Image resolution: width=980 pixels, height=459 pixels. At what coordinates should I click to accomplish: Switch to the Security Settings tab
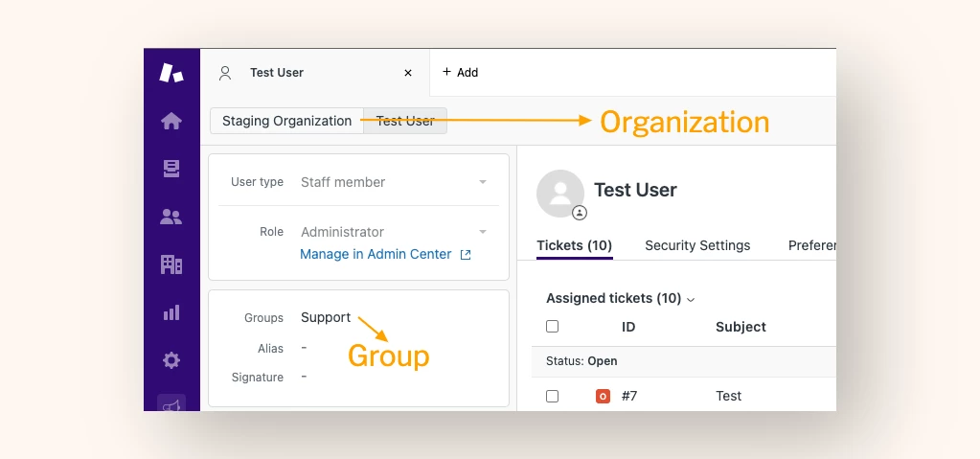[697, 245]
